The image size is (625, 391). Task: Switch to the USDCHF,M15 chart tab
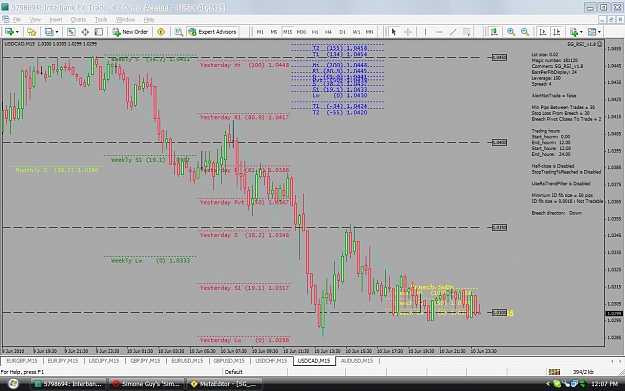point(271,361)
